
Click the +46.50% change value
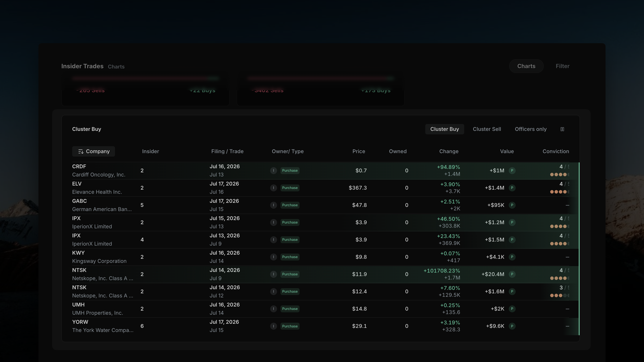pos(448,219)
